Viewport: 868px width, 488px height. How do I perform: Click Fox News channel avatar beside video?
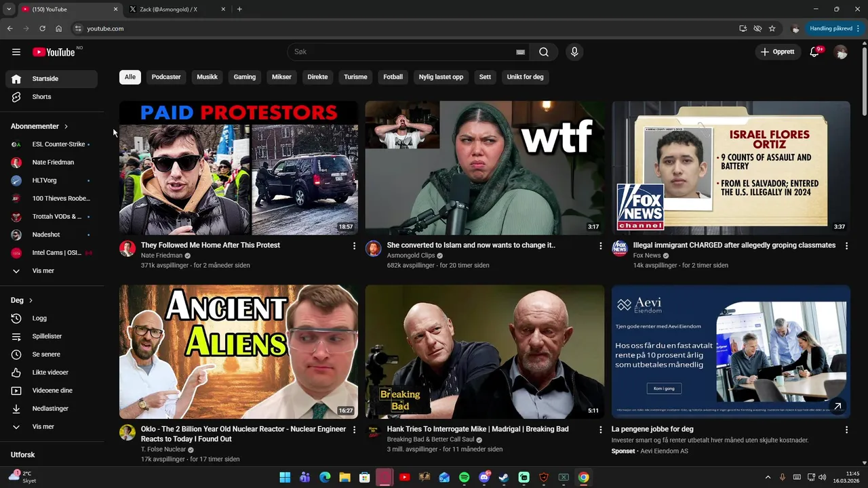tap(620, 248)
